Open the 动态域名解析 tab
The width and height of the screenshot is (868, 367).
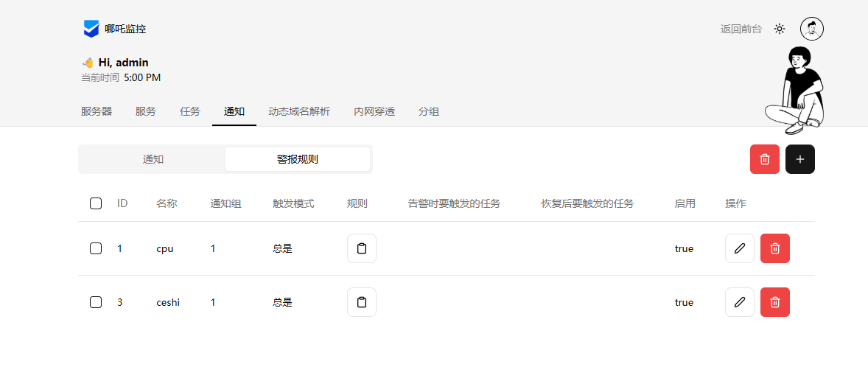point(298,111)
